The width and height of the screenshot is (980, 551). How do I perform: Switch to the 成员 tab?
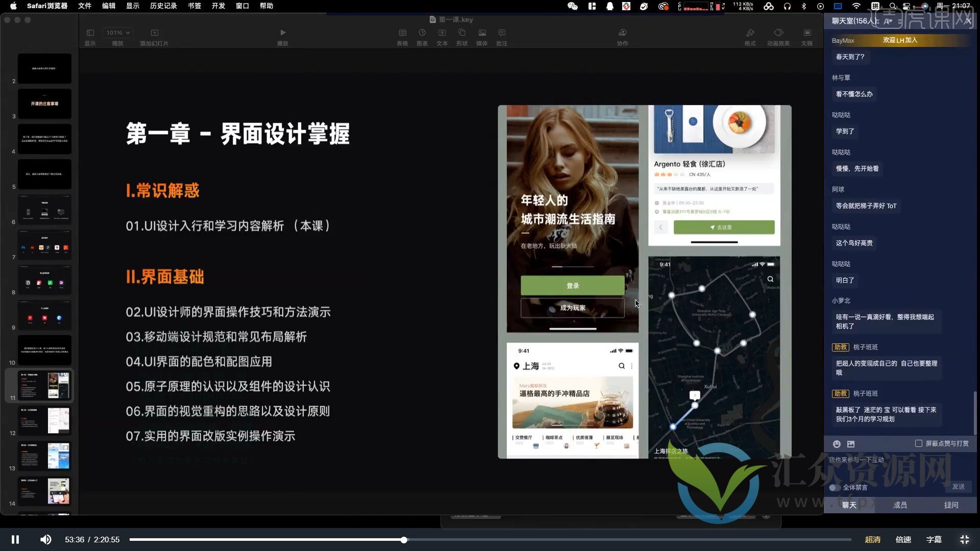[900, 505]
